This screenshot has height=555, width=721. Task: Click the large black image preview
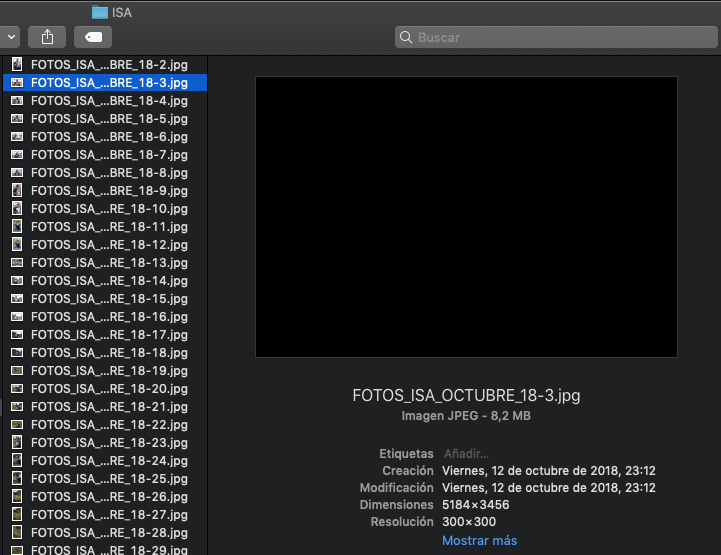click(x=466, y=216)
